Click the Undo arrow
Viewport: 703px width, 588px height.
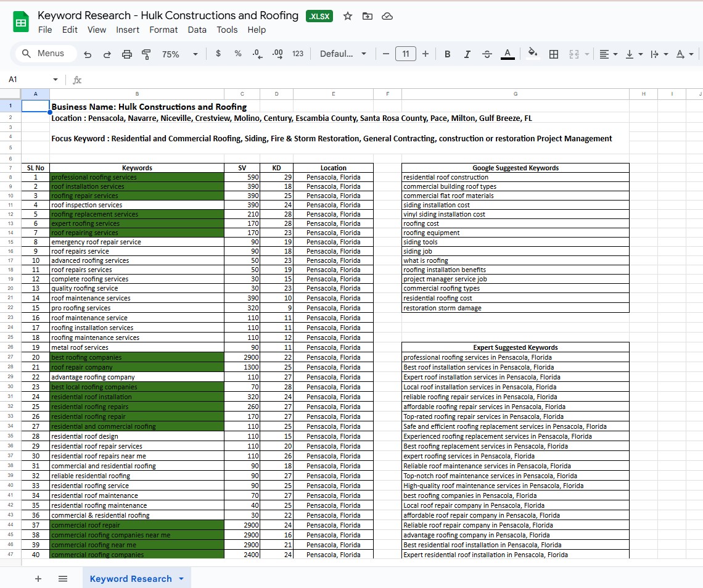(x=88, y=54)
